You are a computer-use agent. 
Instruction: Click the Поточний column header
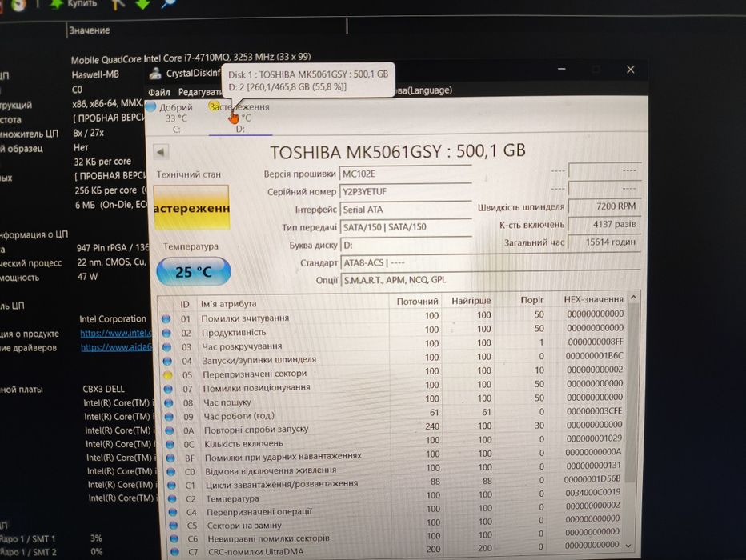coord(417,302)
